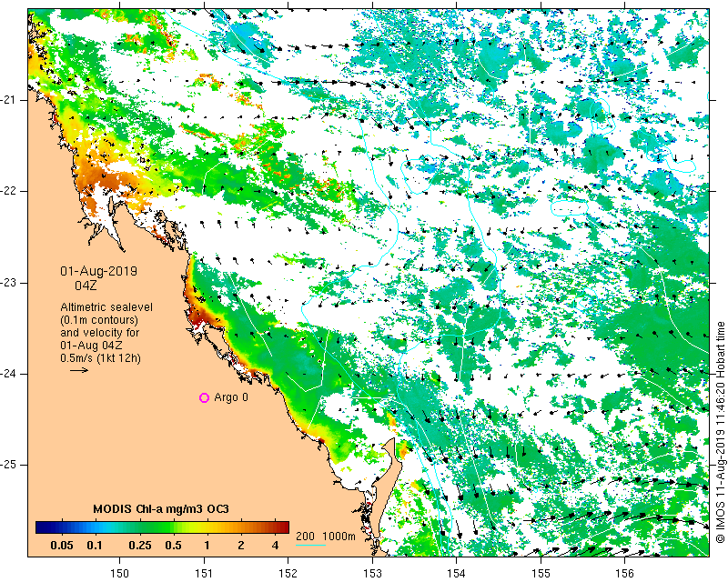Click the '0.5m/s (1kt 12h)' scale text
This screenshot has height=582, width=728.
point(101,358)
